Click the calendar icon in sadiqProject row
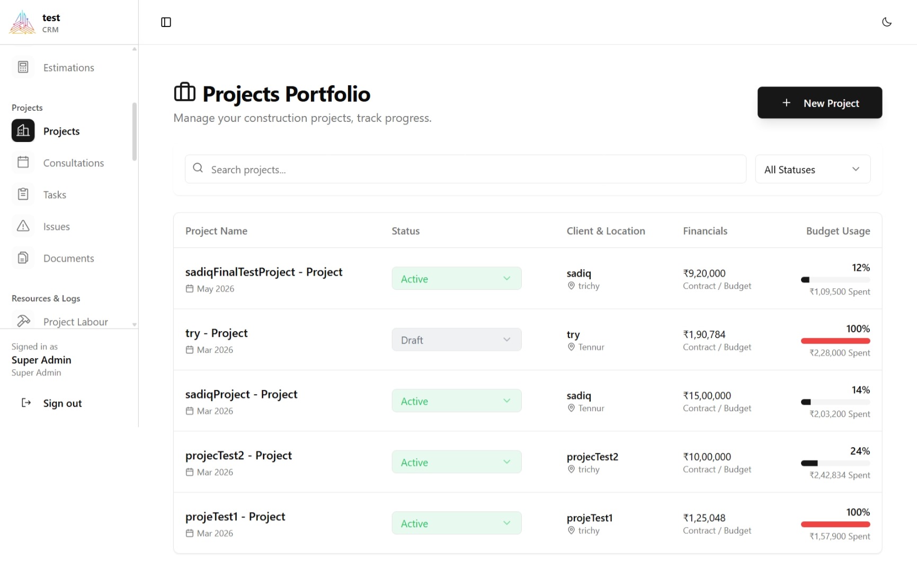This screenshot has height=588, width=917. point(190,411)
